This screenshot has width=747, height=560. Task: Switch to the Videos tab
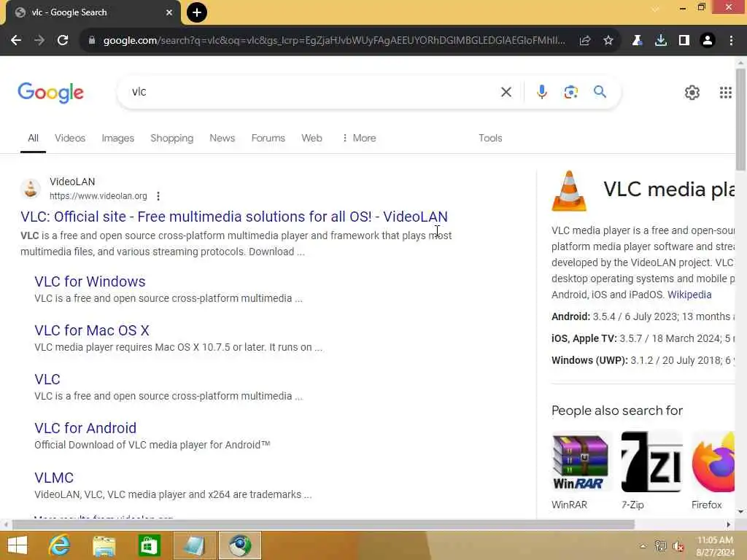(x=70, y=138)
